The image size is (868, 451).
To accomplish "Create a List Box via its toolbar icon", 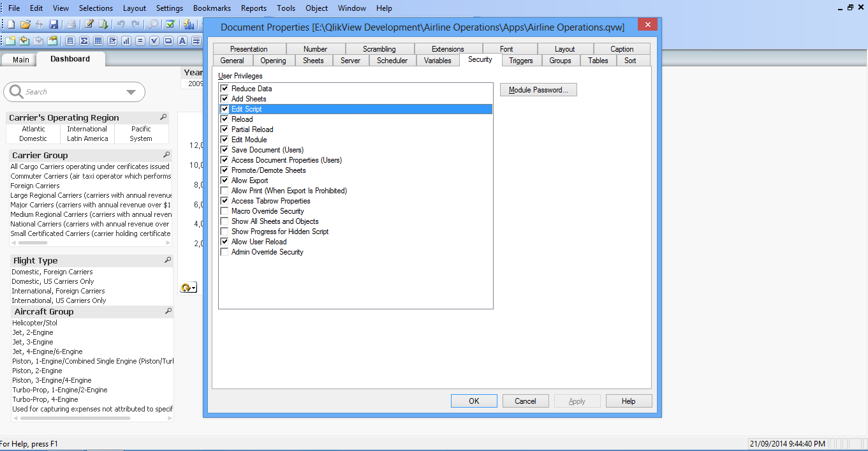I will pyautogui.click(x=70, y=41).
